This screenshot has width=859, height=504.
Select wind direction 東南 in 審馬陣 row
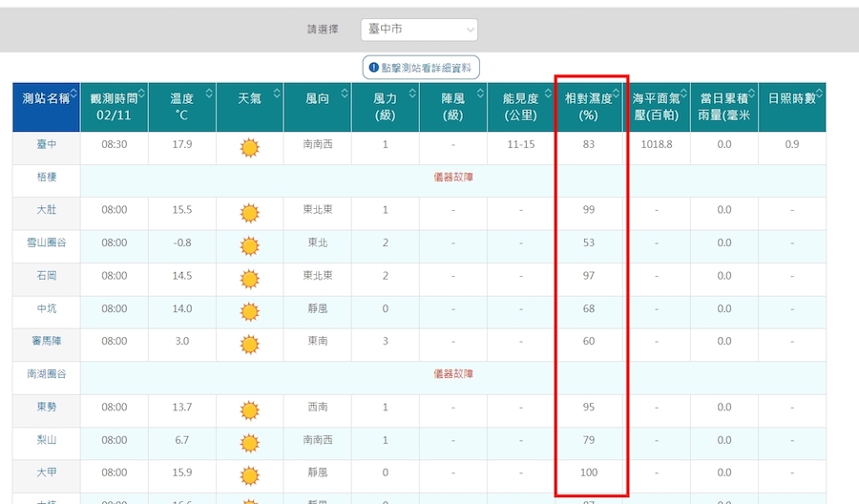click(318, 341)
